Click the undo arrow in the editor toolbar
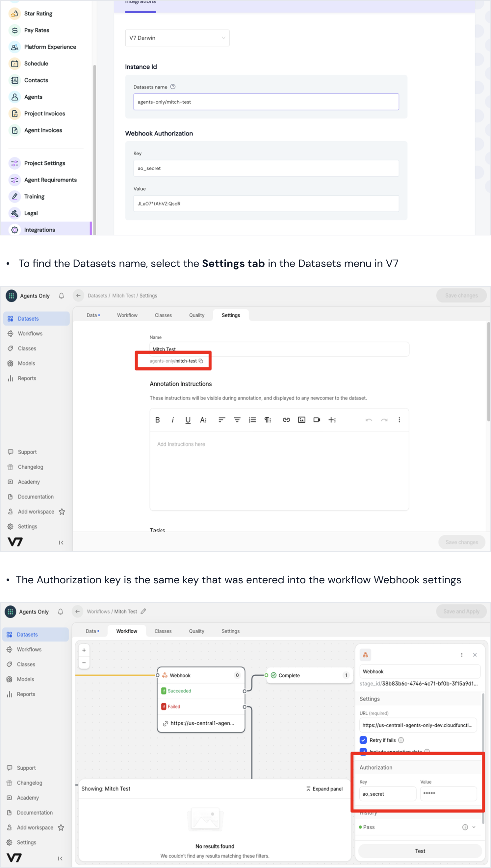 tap(369, 420)
